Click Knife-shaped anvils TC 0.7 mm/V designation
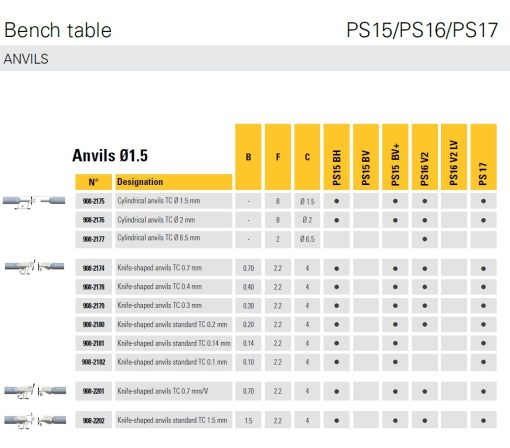This screenshot has width=510, height=448. pyautogui.click(x=163, y=391)
